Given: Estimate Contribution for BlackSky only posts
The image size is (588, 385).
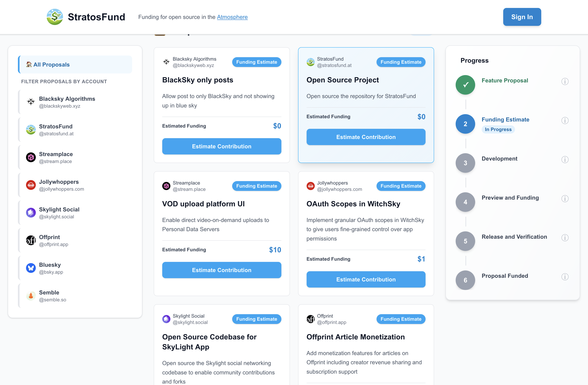Looking at the screenshot, I should 222,146.
